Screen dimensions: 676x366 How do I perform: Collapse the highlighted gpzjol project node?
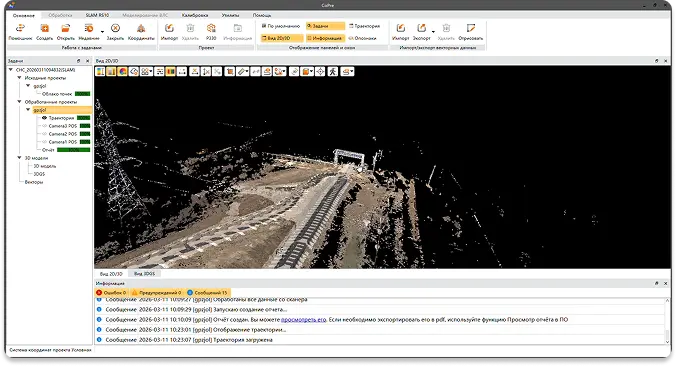[x=28, y=109]
